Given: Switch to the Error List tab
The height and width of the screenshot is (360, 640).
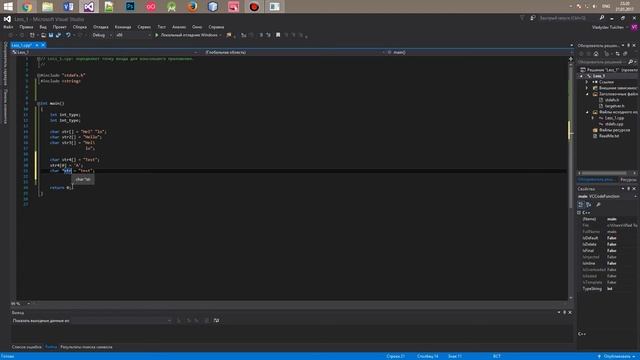Looking at the screenshot, I should [27, 347].
